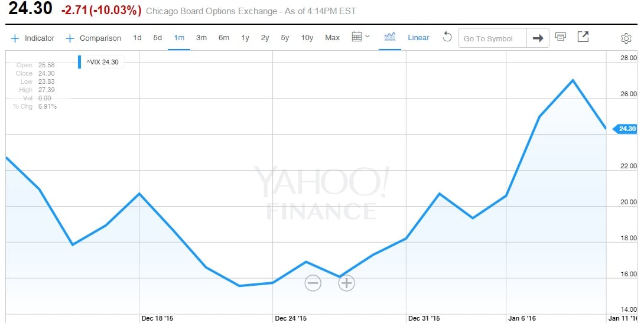The image size is (644, 333).
Task: Choose the 5y time range
Action: click(x=285, y=38)
